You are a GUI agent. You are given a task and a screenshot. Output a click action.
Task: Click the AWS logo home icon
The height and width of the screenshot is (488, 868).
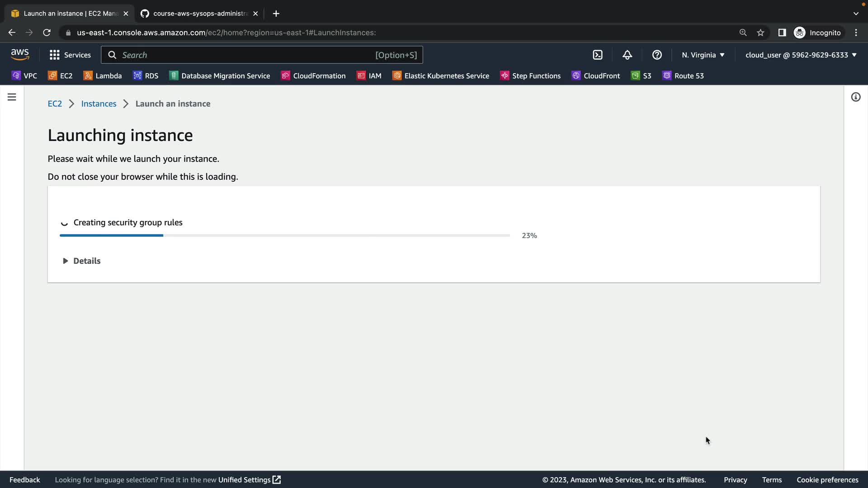20,55
